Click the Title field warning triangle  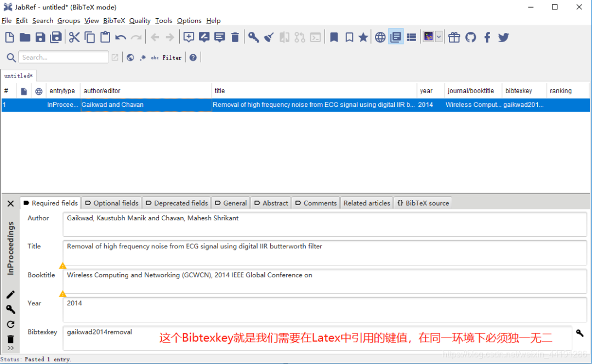pyautogui.click(x=62, y=266)
